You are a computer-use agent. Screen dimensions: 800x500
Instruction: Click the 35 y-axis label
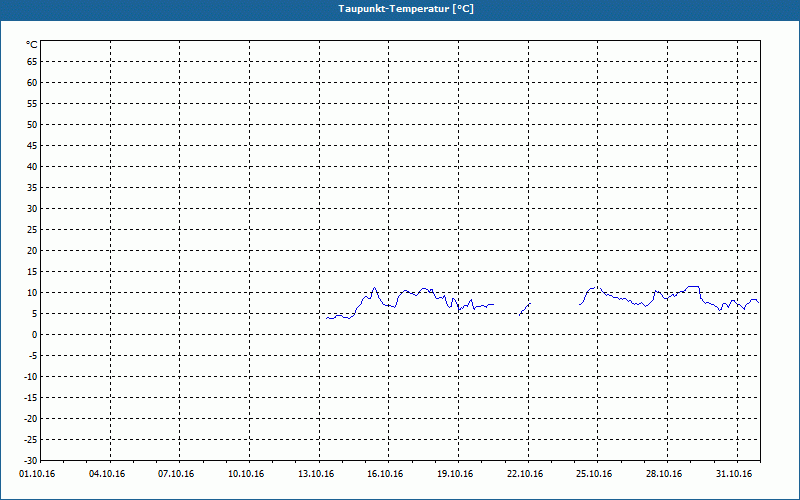coord(32,188)
